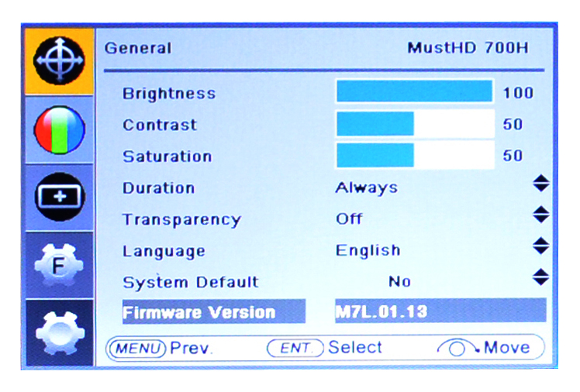Select the Language menu item label

[x=164, y=251]
